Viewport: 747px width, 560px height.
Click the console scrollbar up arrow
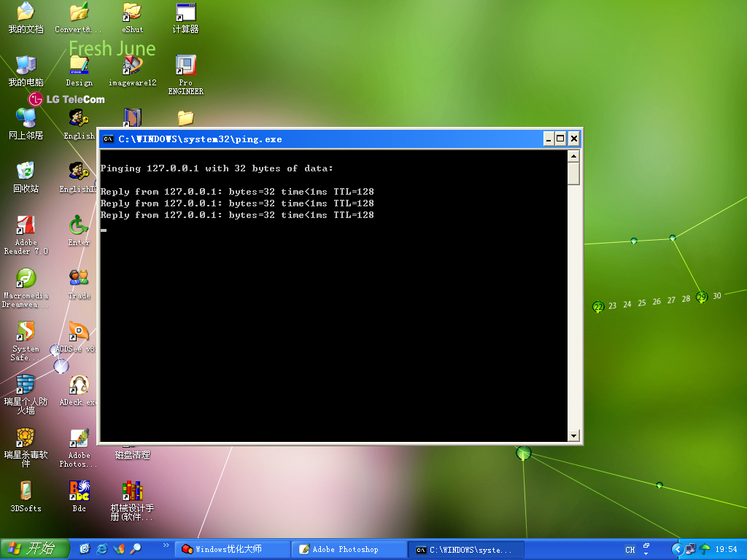tap(573, 156)
